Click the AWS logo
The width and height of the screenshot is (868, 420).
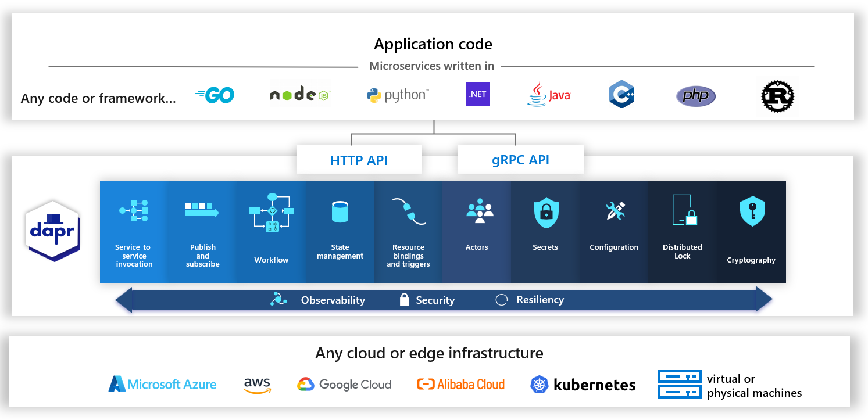[x=257, y=385]
